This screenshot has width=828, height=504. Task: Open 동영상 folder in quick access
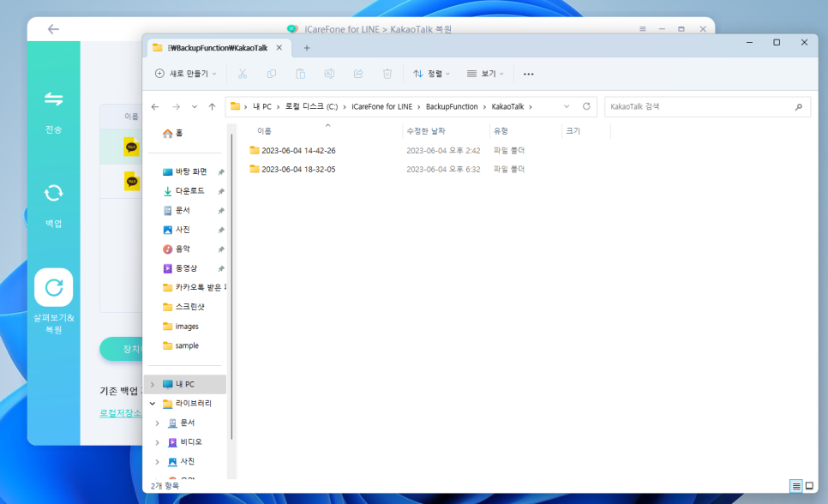(180, 268)
